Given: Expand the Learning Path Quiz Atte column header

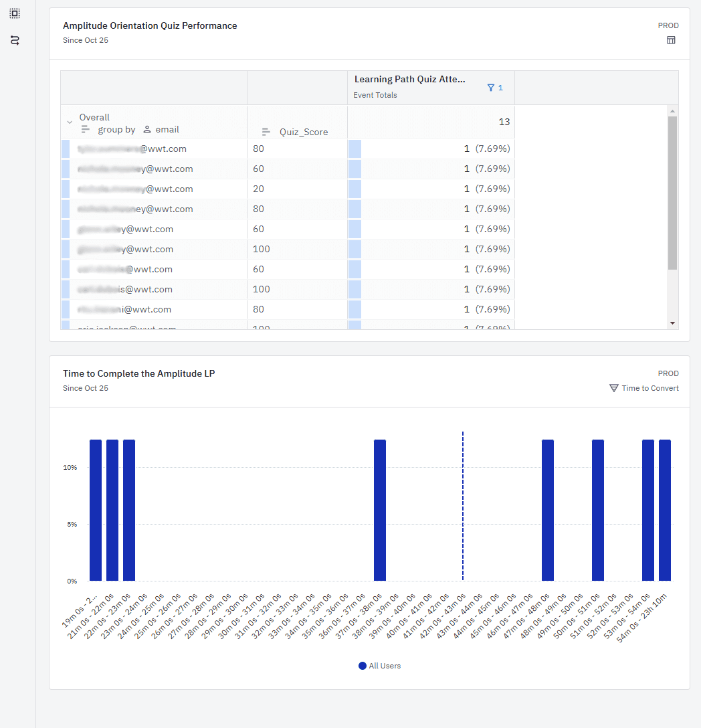Looking at the screenshot, I should point(410,79).
